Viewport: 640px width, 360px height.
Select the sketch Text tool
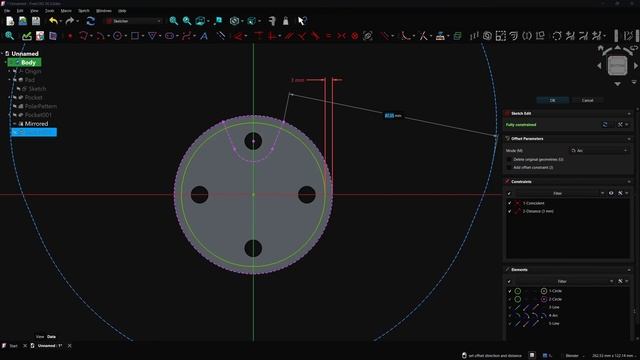pos(204,36)
